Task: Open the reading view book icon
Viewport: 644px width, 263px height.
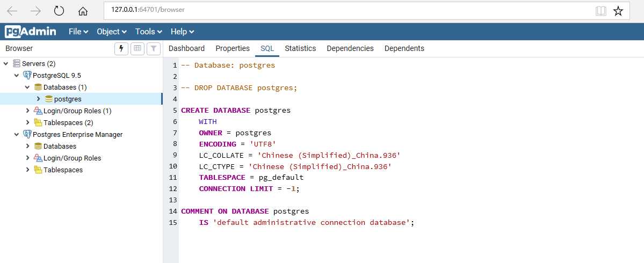Action: (601, 11)
